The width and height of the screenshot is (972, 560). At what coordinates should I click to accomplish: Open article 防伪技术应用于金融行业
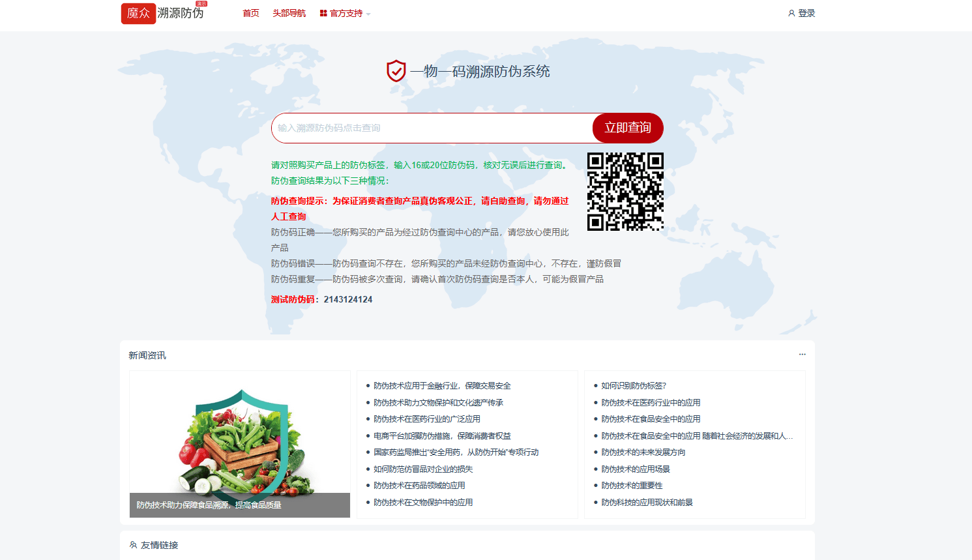point(441,386)
